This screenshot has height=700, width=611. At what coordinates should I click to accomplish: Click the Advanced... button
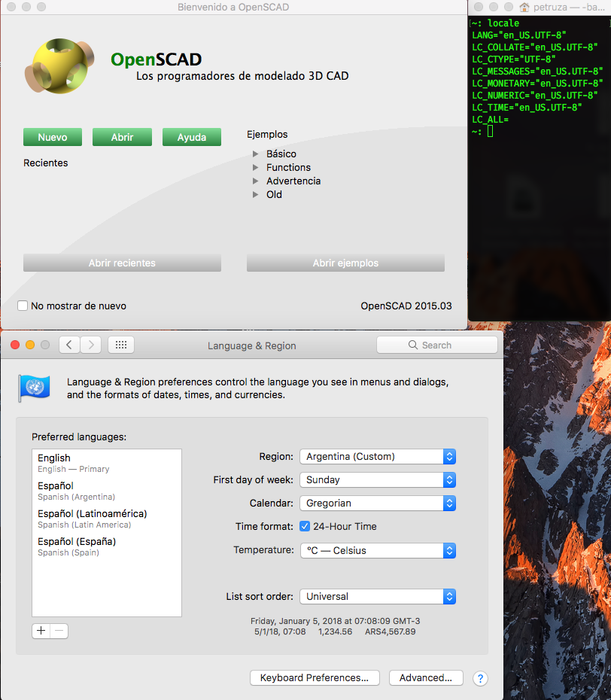click(426, 678)
